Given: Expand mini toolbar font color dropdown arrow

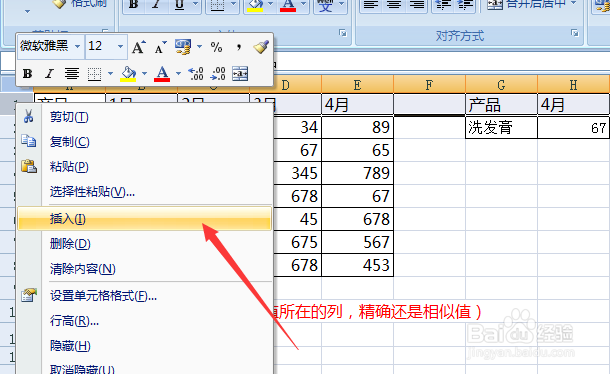Looking at the screenshot, I should pyautogui.click(x=178, y=73).
